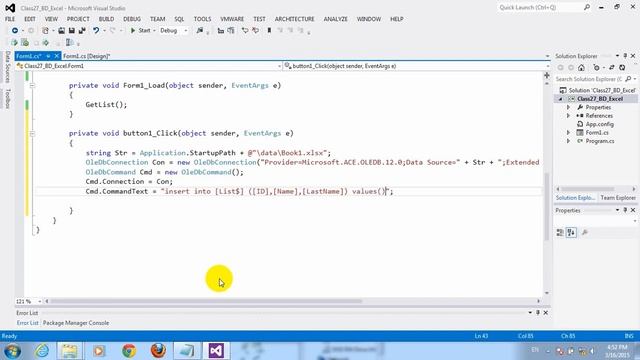Switch to the Team Explorer tab
This screenshot has width=640, height=360.
[x=618, y=198]
